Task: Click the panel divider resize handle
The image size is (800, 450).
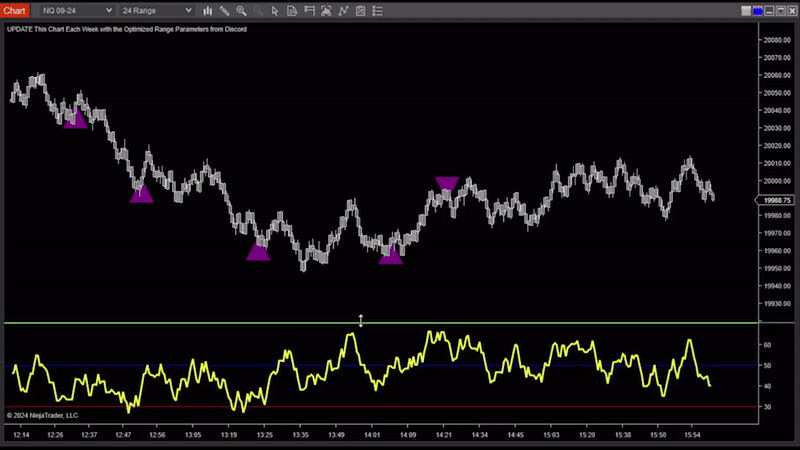Action: pos(361,321)
